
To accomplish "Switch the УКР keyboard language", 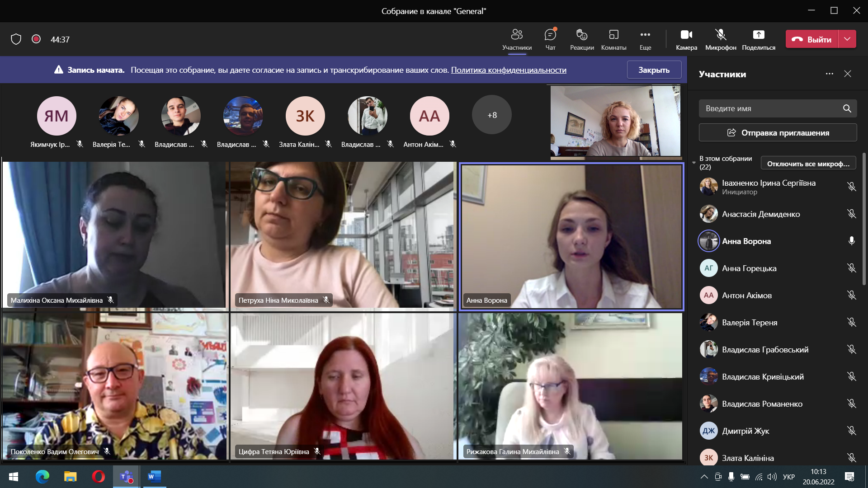I will pos(789,477).
